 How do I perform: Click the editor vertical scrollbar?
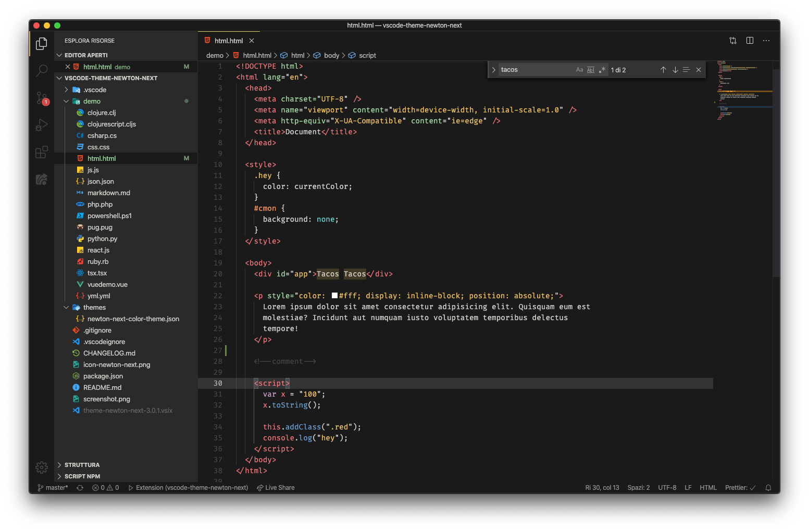[x=776, y=172]
